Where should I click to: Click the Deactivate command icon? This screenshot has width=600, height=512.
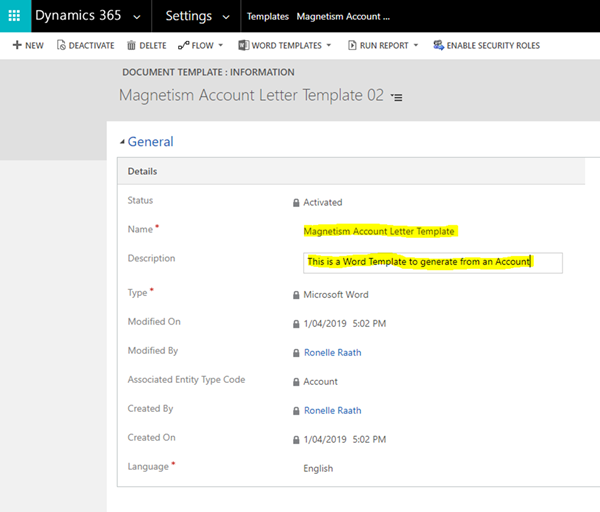[61, 45]
